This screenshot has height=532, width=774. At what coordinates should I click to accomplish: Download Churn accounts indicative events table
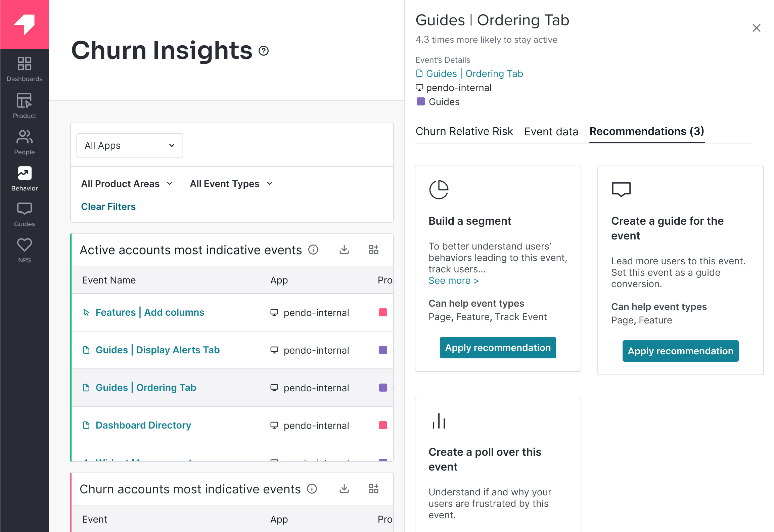[x=344, y=489]
